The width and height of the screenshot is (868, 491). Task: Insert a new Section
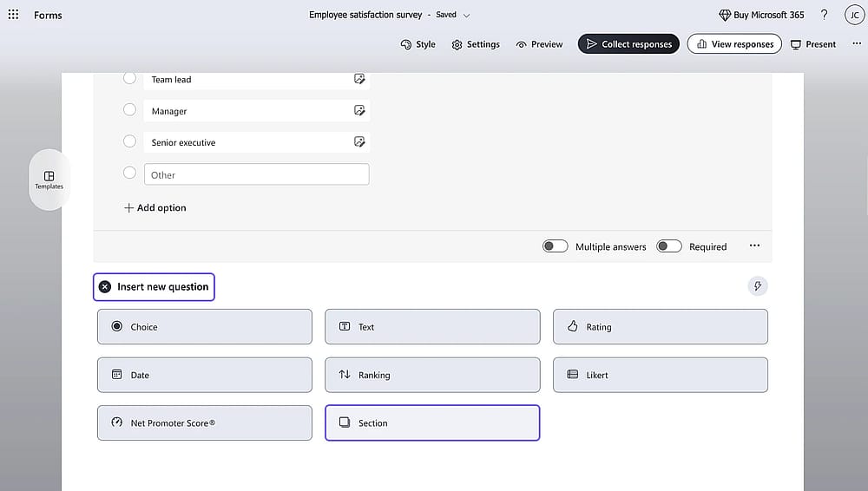[432, 423]
